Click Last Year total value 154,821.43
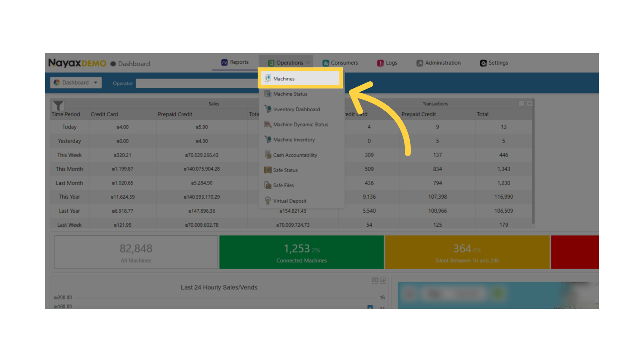 click(293, 211)
